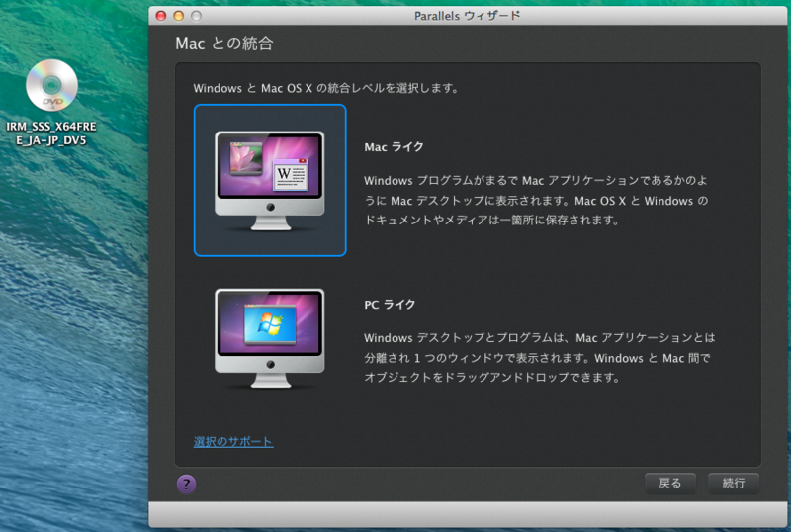Click the Mac ライク heading text

pyautogui.click(x=394, y=147)
